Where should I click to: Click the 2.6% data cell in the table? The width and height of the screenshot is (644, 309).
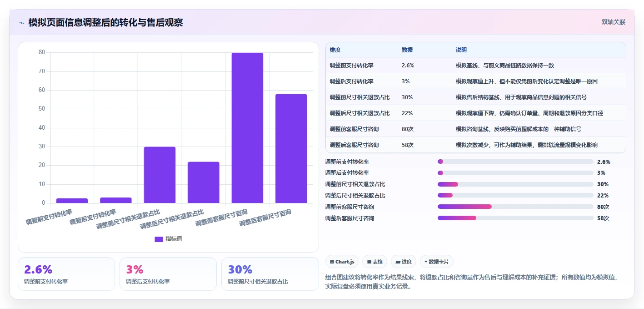408,66
